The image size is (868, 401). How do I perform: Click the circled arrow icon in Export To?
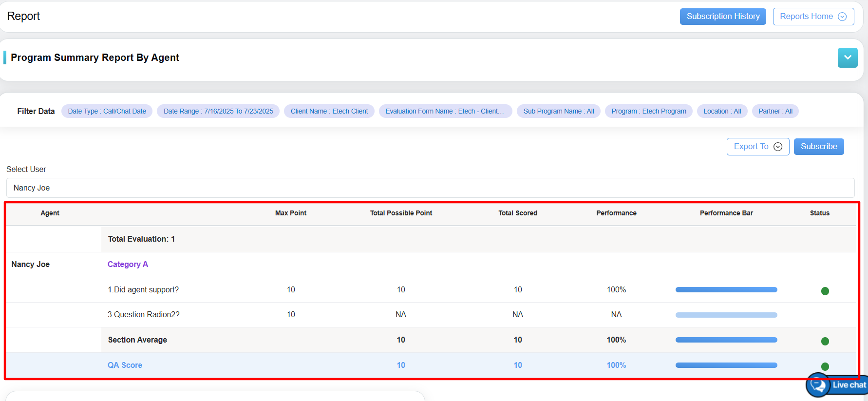(x=778, y=147)
